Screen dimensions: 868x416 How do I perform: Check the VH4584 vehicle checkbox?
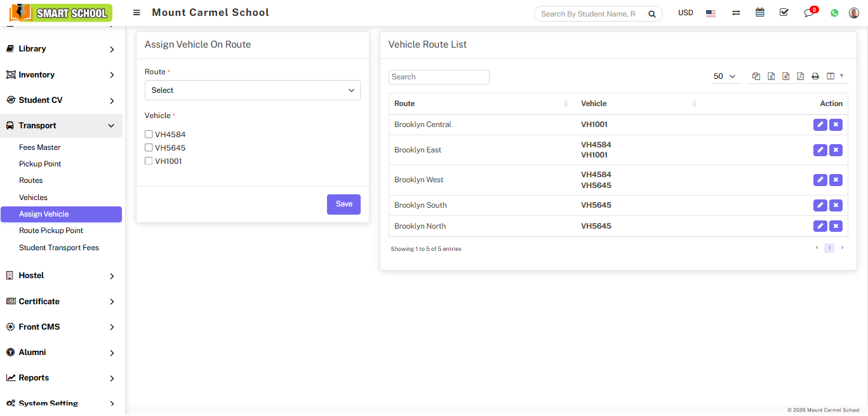point(149,134)
